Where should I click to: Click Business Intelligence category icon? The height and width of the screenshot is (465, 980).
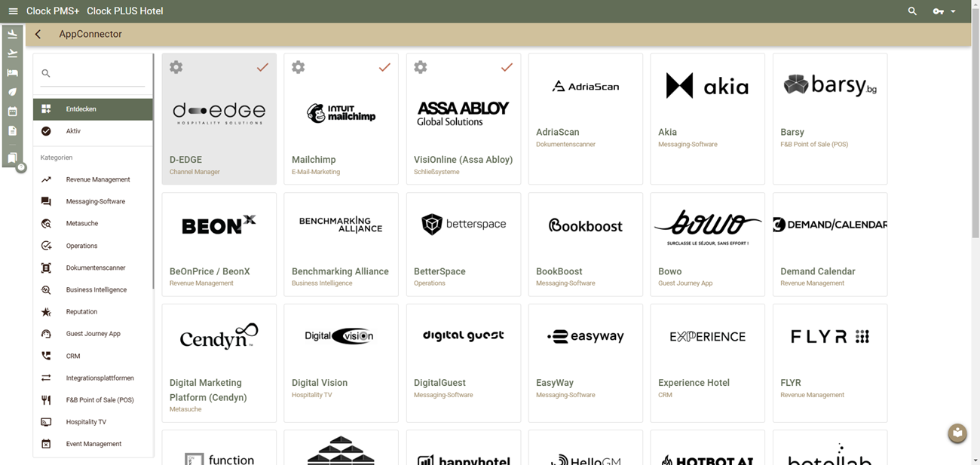click(x=46, y=289)
